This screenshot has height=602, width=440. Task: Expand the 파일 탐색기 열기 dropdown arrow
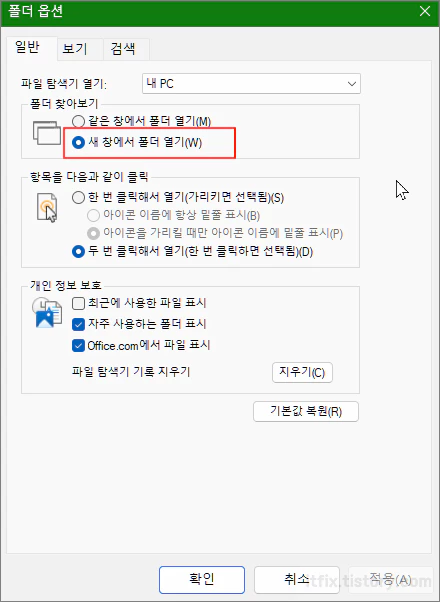pyautogui.click(x=351, y=84)
